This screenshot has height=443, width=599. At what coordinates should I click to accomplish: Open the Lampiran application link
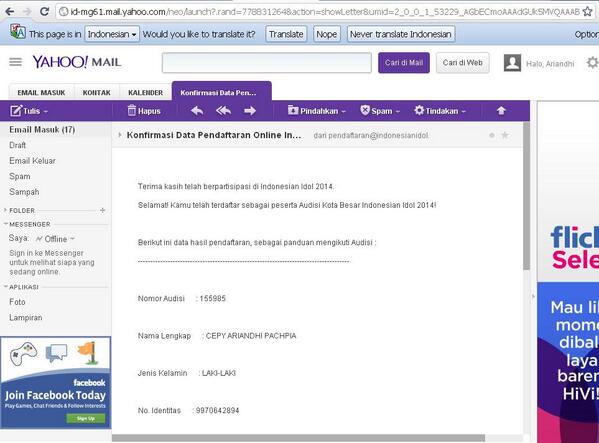coord(26,317)
